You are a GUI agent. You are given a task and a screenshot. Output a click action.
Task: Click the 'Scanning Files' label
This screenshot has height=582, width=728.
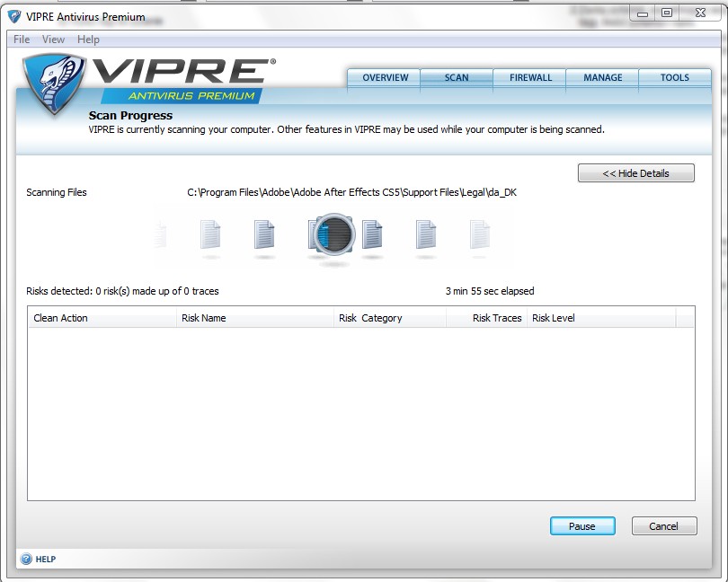[57, 192]
